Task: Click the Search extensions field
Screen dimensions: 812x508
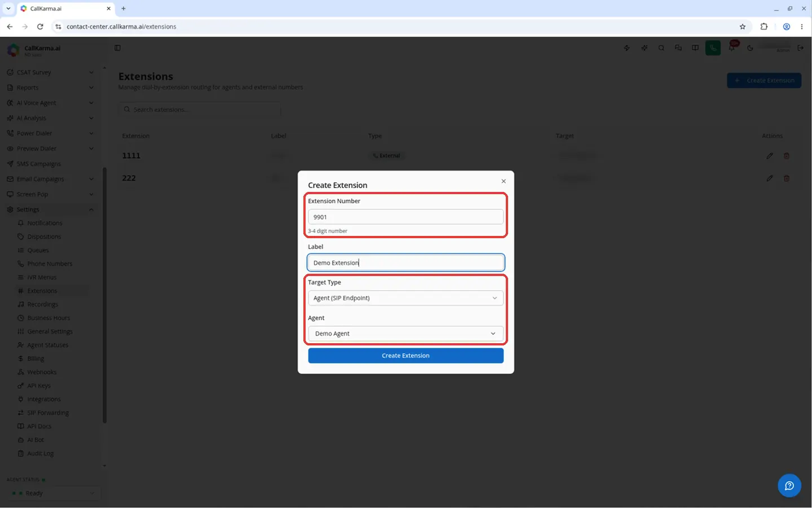Action: pyautogui.click(x=200, y=110)
